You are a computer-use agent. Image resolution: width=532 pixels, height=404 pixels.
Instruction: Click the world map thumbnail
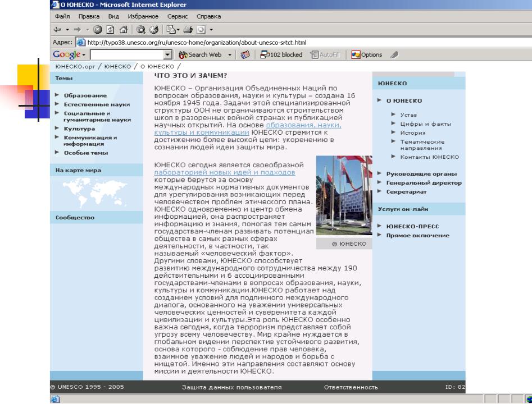click(95, 193)
